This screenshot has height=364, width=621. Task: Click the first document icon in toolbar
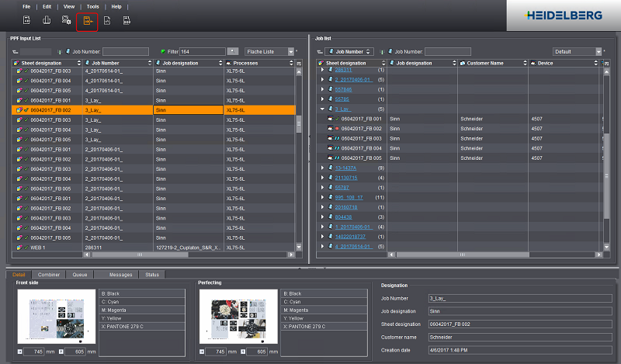pyautogui.click(x=26, y=22)
